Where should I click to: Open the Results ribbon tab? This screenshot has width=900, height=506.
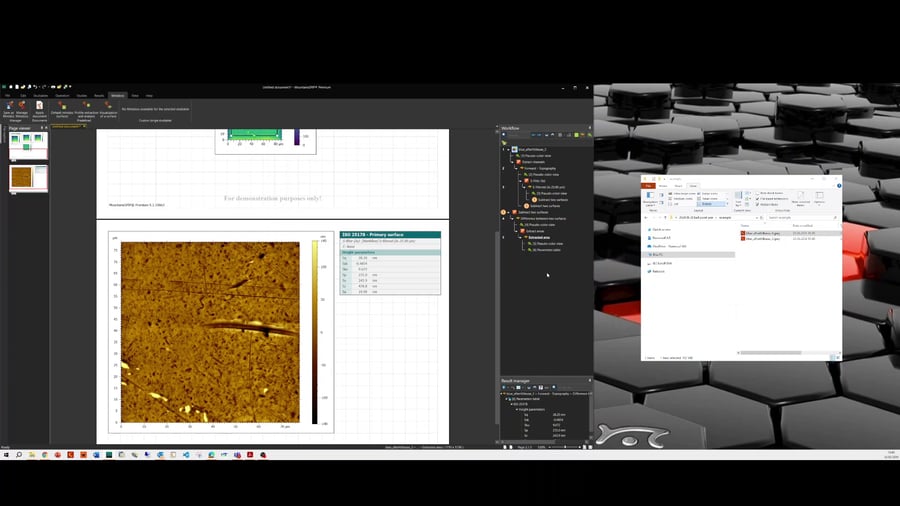pyautogui.click(x=99, y=96)
